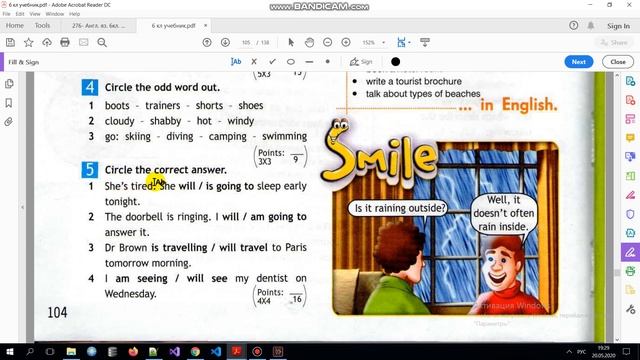Click the Save file icon
640x360 pixels.
point(10,42)
